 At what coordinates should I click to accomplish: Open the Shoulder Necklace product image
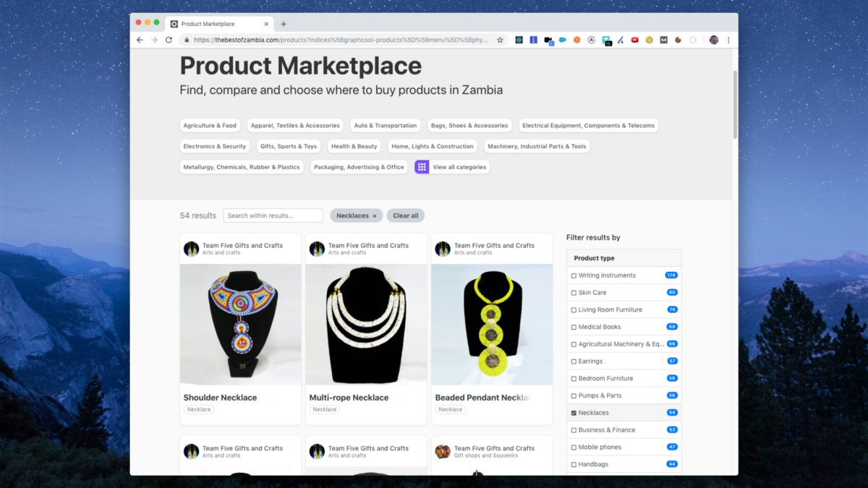pyautogui.click(x=240, y=325)
